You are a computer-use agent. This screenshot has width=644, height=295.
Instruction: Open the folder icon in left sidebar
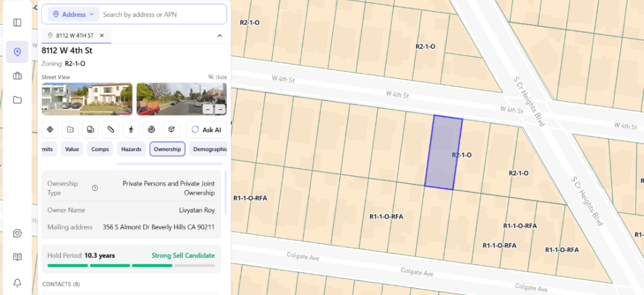tap(17, 100)
